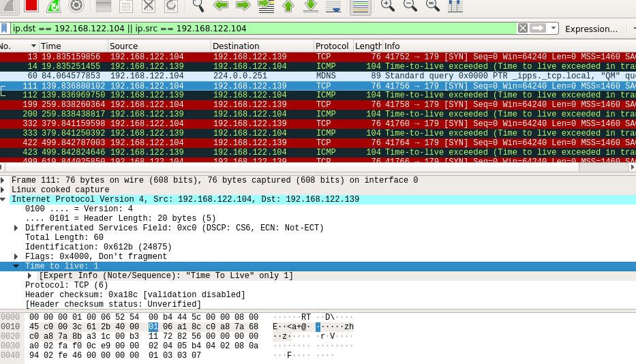Go back in packet history
This screenshot has width=636, height=364.
pyautogui.click(x=221, y=5)
